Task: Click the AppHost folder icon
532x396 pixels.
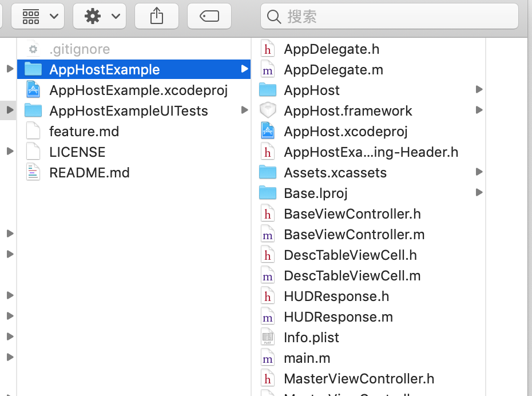Action: (x=267, y=90)
